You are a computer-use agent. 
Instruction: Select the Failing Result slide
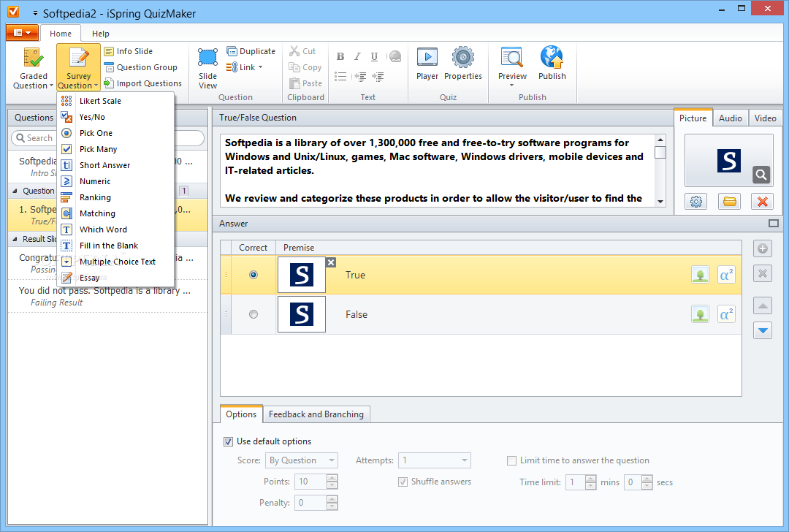[107, 296]
